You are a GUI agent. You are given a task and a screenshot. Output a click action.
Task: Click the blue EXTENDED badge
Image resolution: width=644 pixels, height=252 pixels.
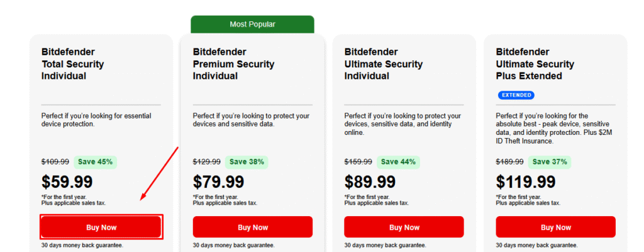coord(516,95)
